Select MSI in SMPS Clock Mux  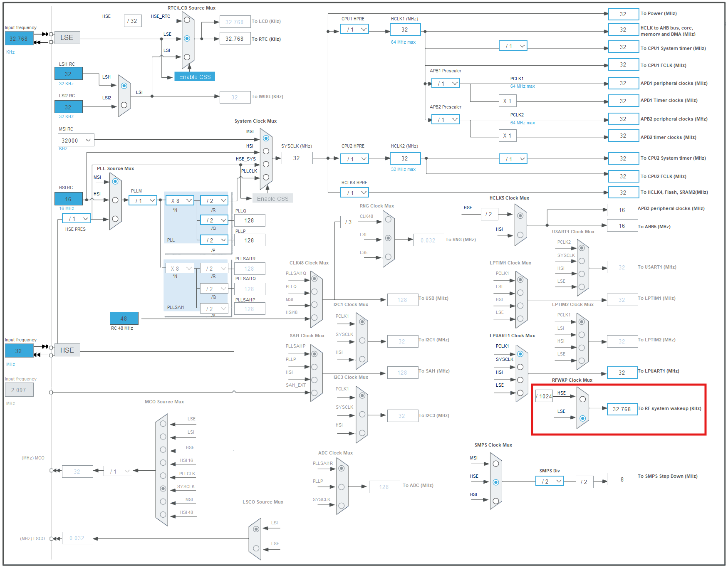[x=495, y=463]
